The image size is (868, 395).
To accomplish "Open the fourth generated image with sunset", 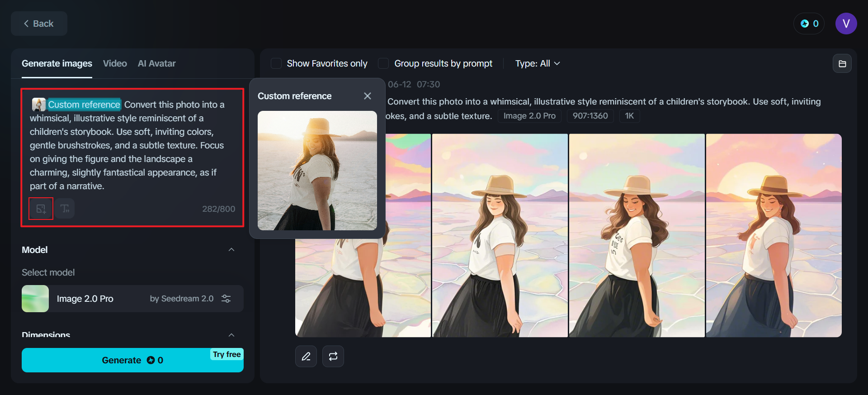I will click(x=774, y=235).
